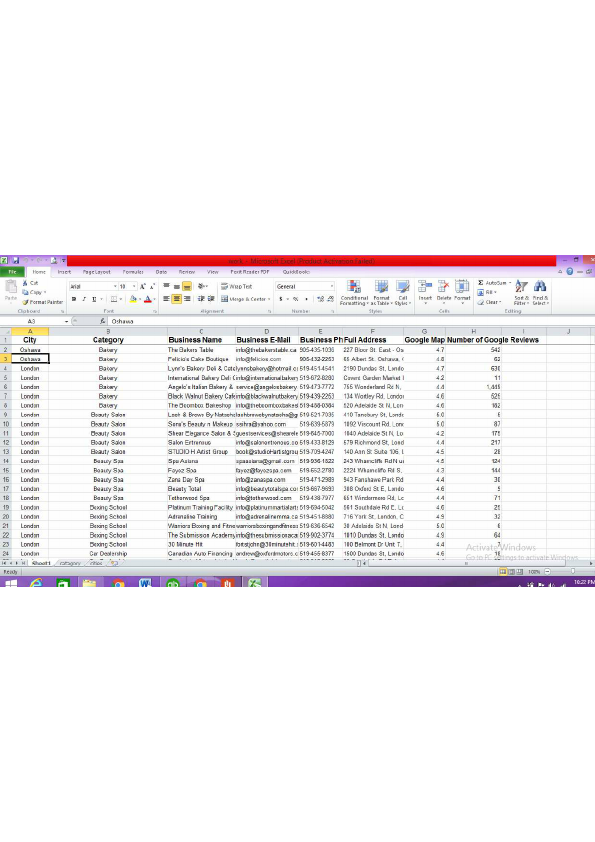Click the Clear eraser button

[x=489, y=302]
